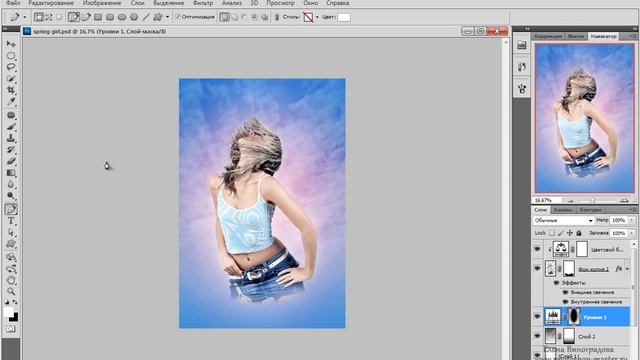Select the Move tool
The image size is (640, 360).
point(11,44)
